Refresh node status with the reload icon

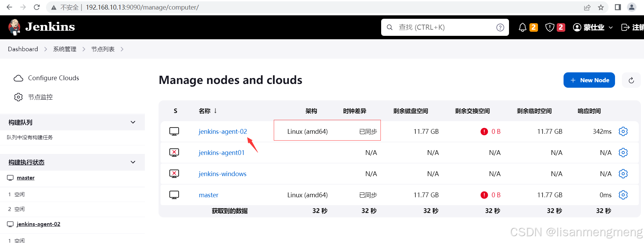[x=631, y=80]
